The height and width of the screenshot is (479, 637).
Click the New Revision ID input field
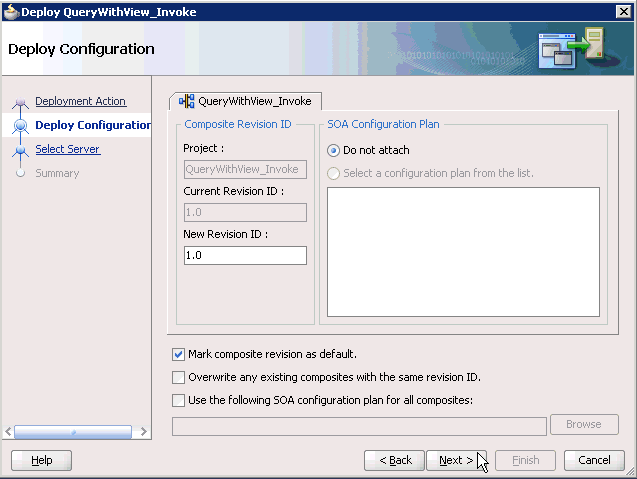coord(245,256)
